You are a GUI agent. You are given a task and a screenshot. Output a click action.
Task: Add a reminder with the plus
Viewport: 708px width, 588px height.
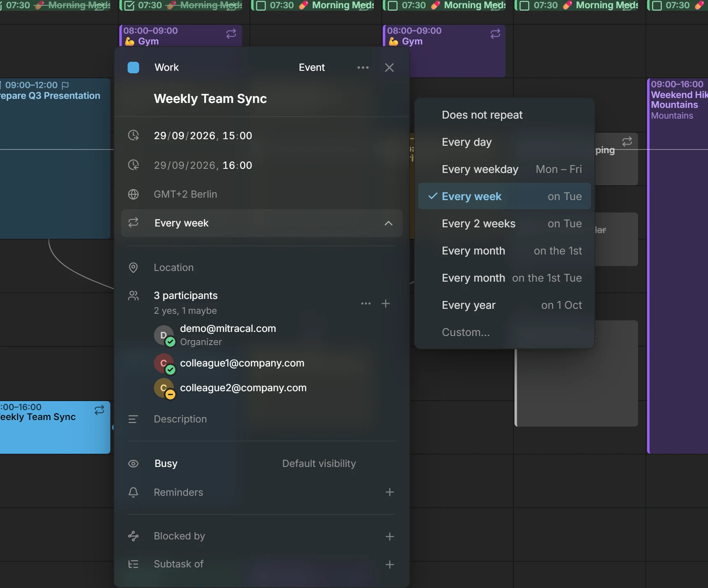(390, 492)
